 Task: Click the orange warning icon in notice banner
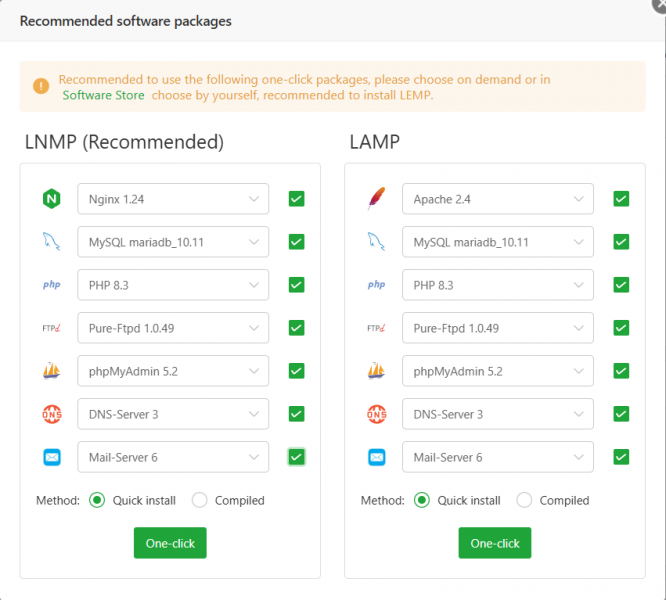[x=41, y=87]
